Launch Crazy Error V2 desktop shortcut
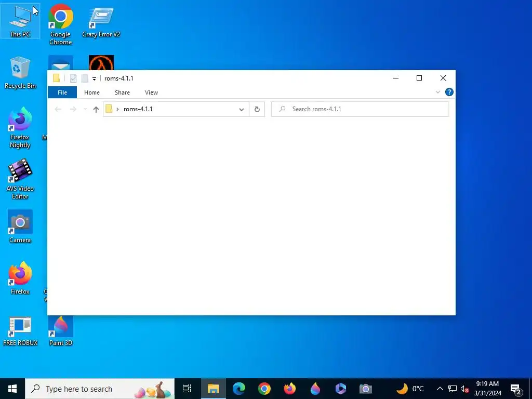This screenshot has width=532, height=399. 101,21
